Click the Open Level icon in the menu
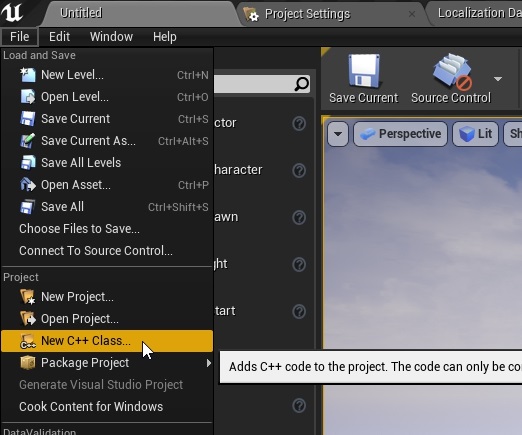This screenshot has width=522, height=435. pos(28,97)
